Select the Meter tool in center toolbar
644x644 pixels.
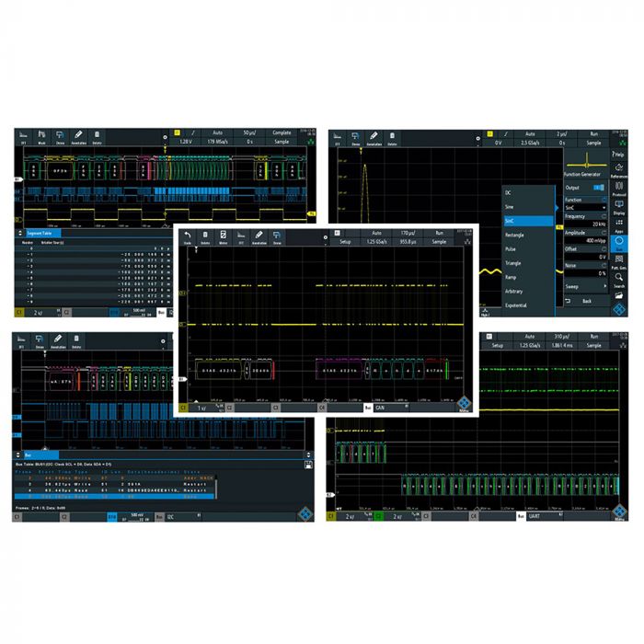click(x=223, y=237)
